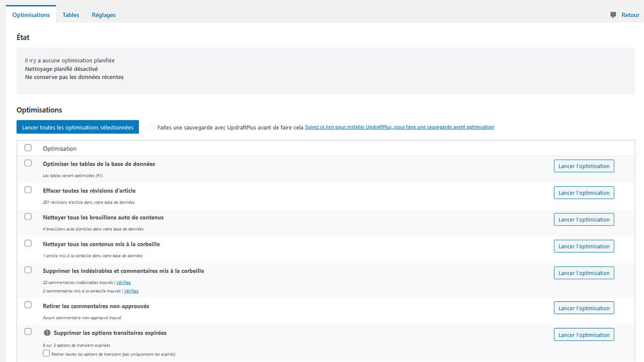644x362 pixels.
Task: Click the Optimisation column header text
Action: coord(59,149)
